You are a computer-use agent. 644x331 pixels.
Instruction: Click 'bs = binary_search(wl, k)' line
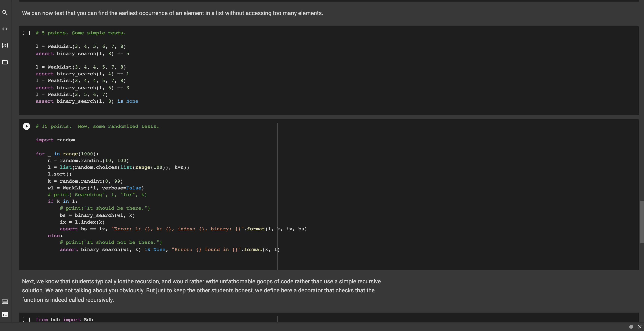pos(97,215)
